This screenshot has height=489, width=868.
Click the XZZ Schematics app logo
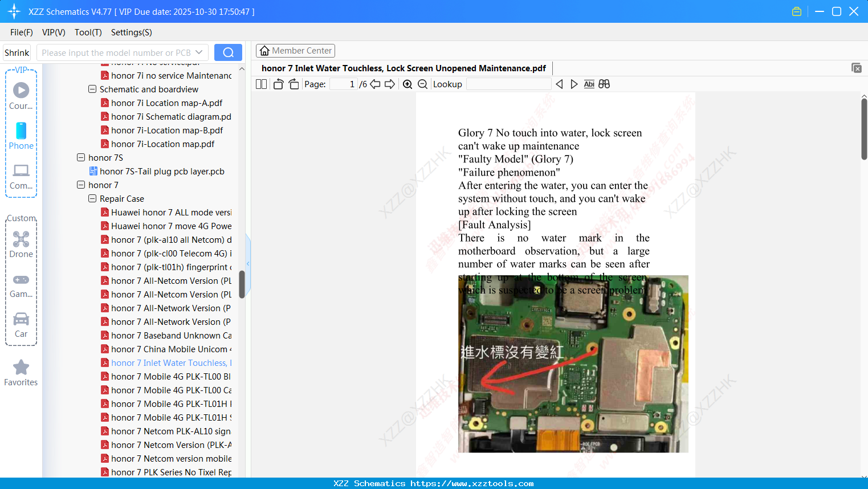14,11
